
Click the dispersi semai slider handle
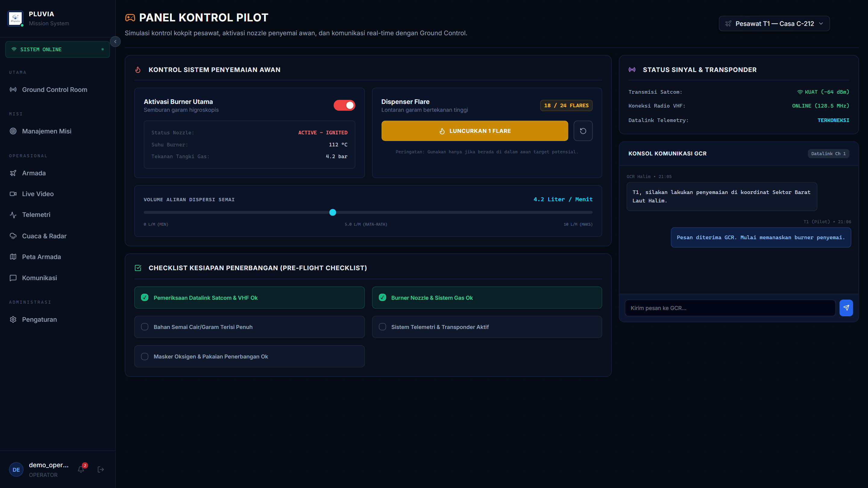[332, 212]
